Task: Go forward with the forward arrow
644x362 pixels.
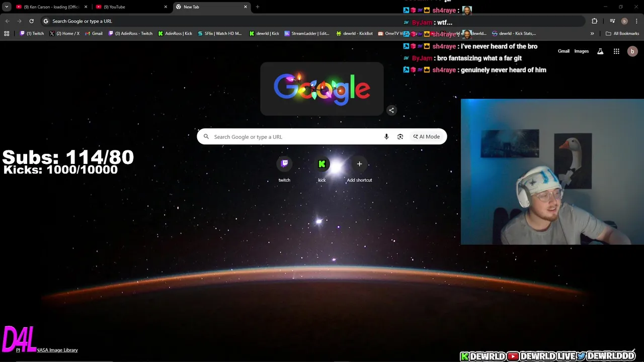Action: click(x=19, y=21)
